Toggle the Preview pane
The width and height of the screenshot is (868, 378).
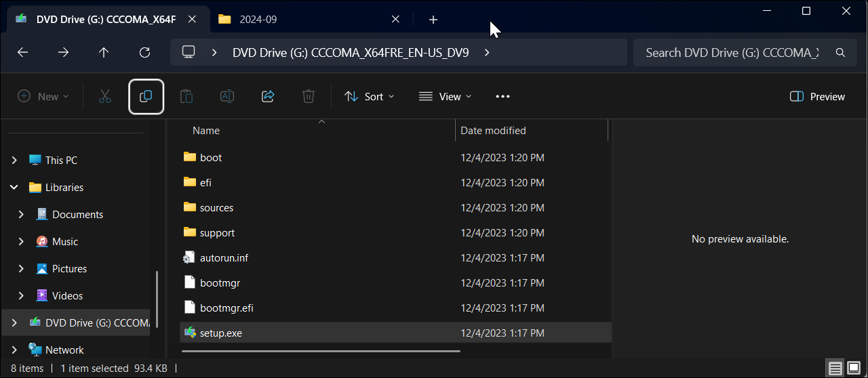click(817, 97)
